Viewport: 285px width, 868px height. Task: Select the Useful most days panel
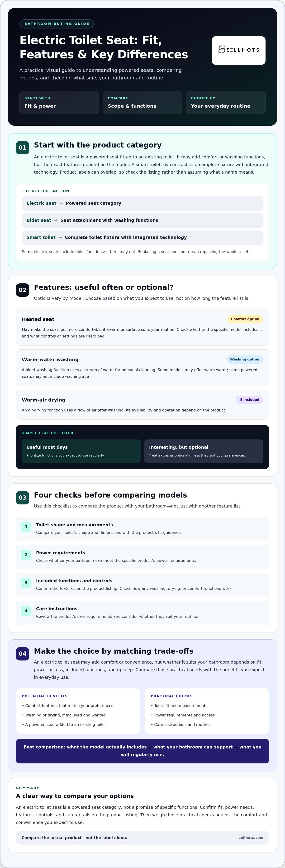click(81, 451)
